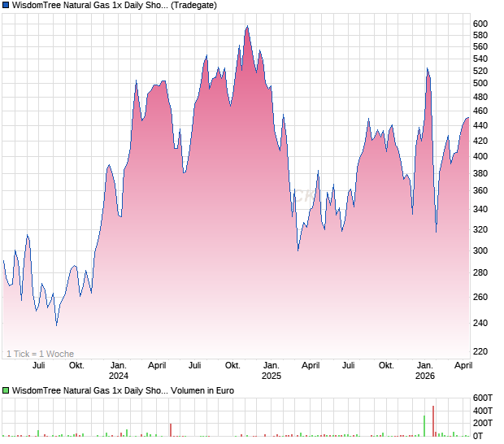Click the 'Jan.' label above 2025
Image resolution: width=504 pixels, height=444 pixels.
(x=272, y=366)
